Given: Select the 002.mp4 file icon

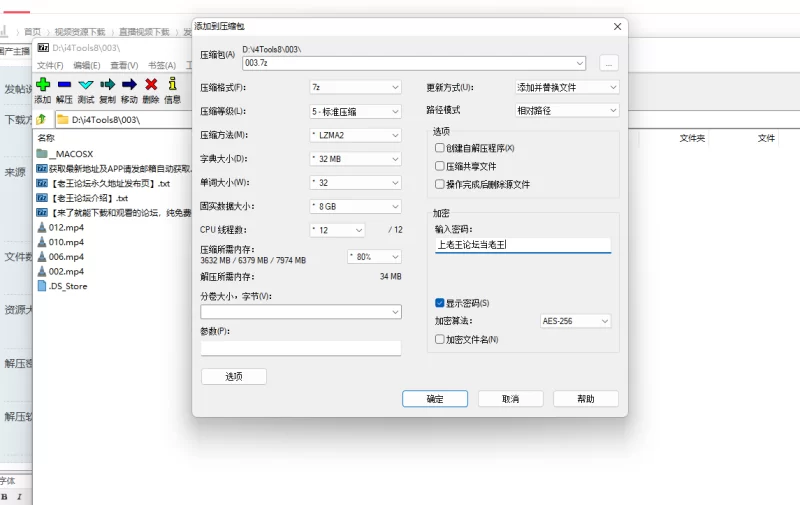Looking at the screenshot, I should (x=42, y=271).
